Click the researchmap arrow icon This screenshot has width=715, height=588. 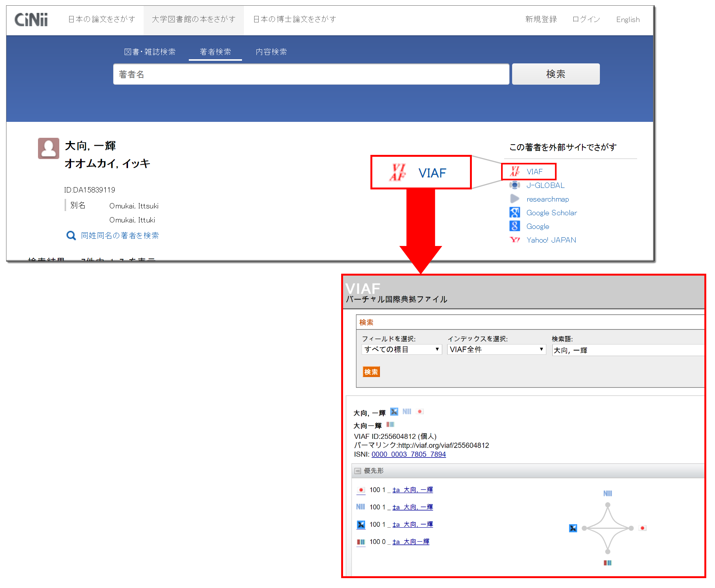coord(515,199)
